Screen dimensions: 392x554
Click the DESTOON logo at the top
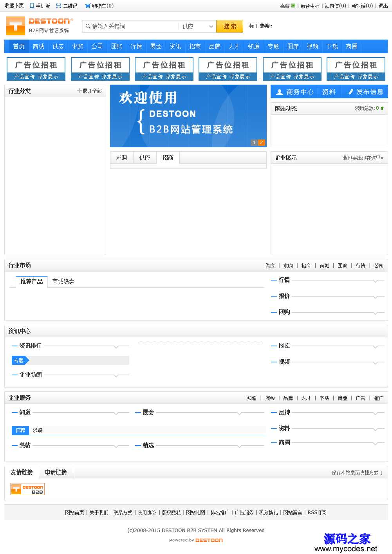point(40,26)
